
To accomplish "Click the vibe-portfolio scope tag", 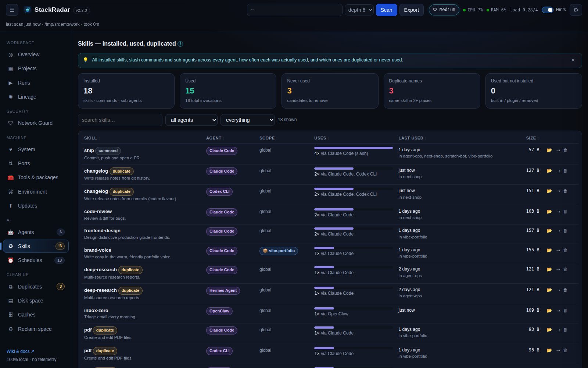I will pos(279,251).
